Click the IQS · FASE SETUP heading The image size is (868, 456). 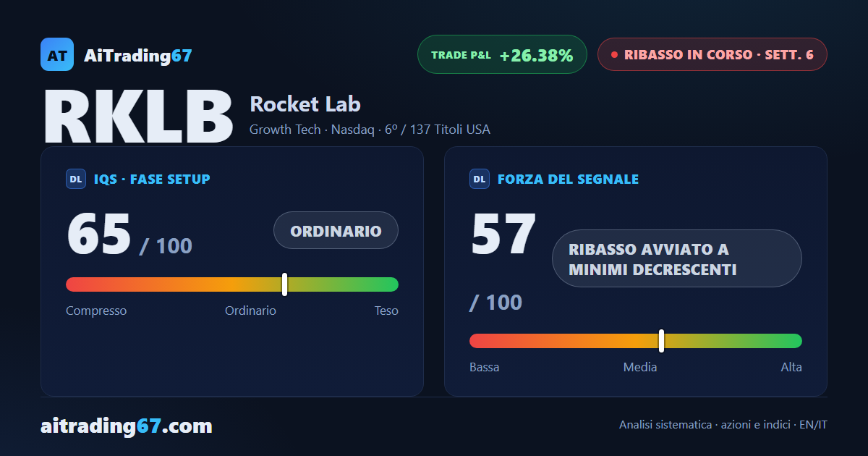(152, 179)
